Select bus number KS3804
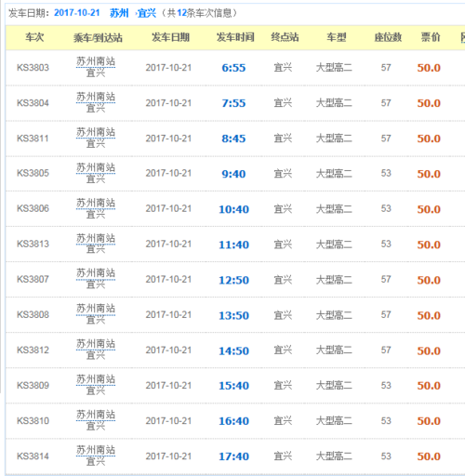 click(x=33, y=103)
